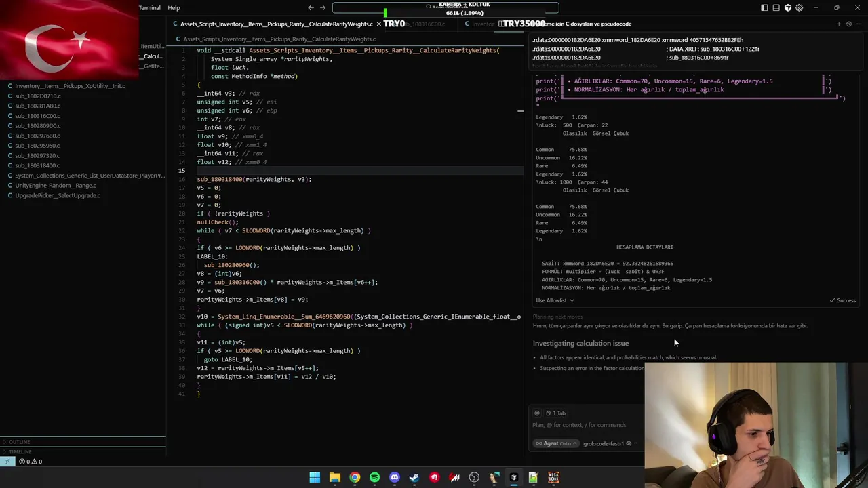
Task: Open Megabonk game from taskbar
Action: click(553, 478)
